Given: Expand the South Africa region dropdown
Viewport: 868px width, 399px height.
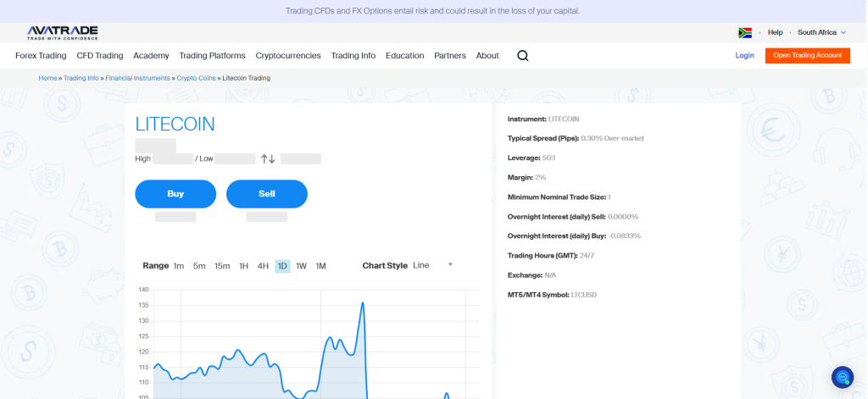Looking at the screenshot, I should click(x=821, y=33).
